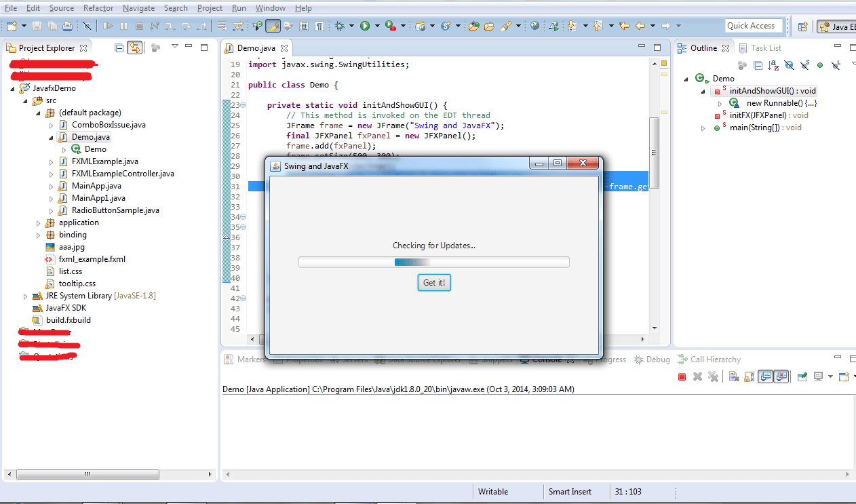The width and height of the screenshot is (856, 504).
Task: Select fxml_example.fxml file in tree
Action: click(92, 259)
